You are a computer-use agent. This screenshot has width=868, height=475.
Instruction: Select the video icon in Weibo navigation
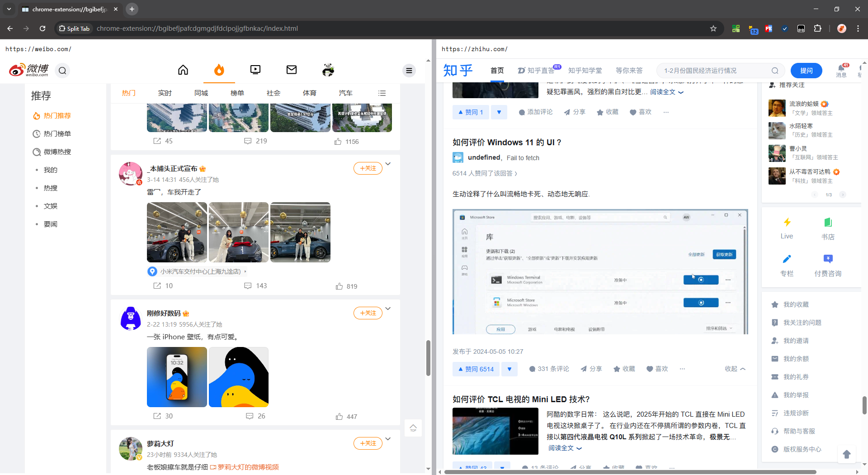click(255, 70)
